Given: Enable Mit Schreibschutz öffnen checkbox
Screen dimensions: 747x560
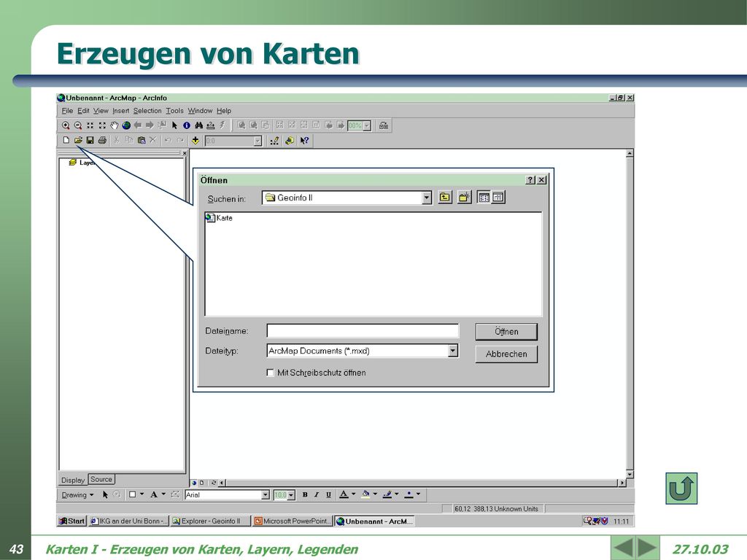Looking at the screenshot, I should click(270, 373).
